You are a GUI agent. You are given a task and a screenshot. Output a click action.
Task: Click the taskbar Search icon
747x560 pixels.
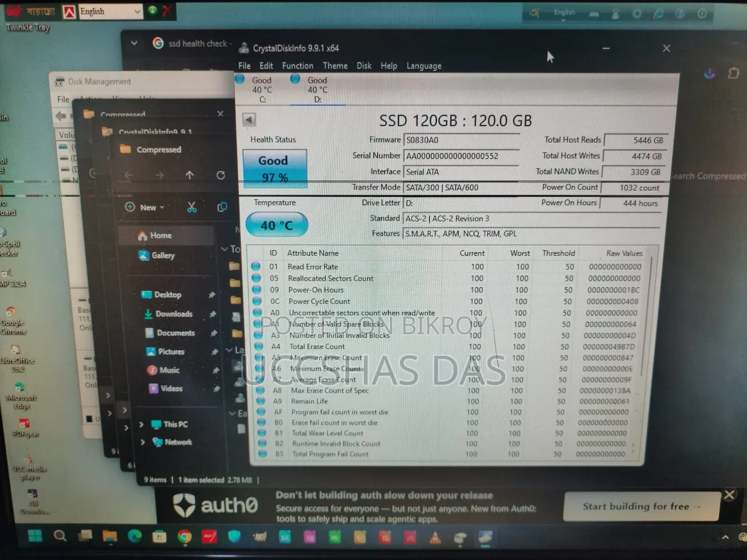[x=60, y=536]
